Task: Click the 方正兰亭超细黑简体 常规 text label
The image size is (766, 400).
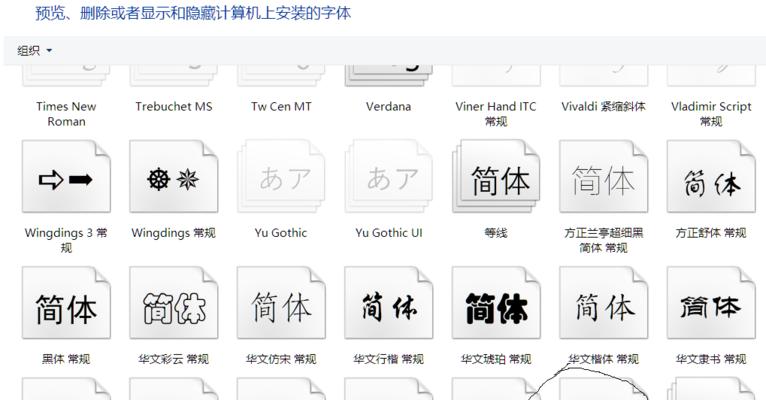Action: (603, 240)
